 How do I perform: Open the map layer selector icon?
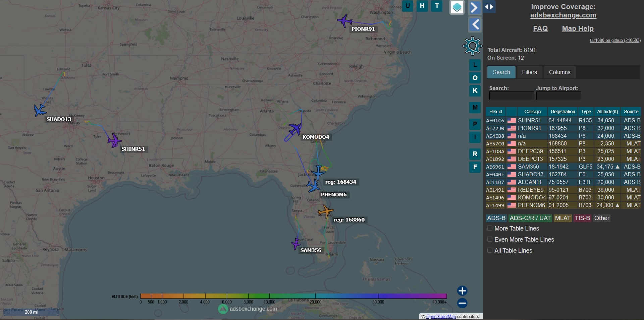(x=457, y=7)
